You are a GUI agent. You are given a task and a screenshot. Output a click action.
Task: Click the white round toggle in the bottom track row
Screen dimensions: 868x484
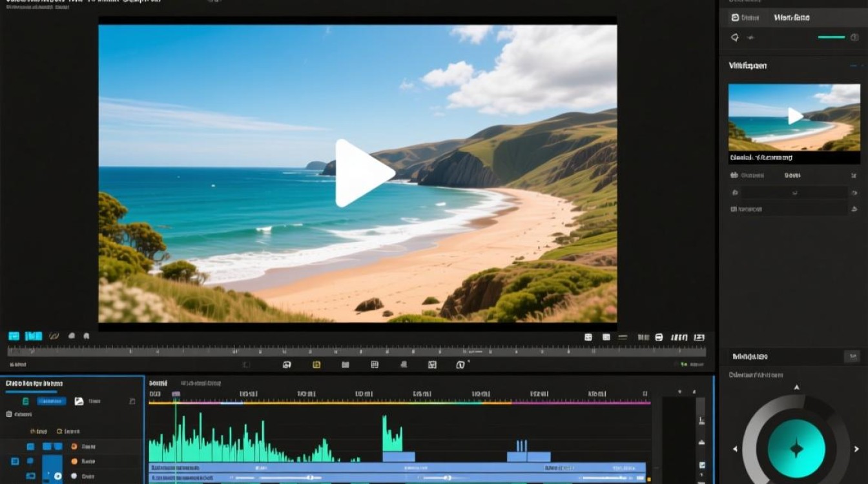tap(57, 476)
